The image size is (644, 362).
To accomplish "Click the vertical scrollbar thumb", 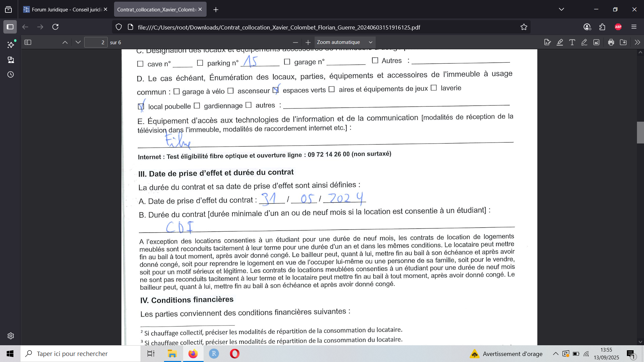I will 640,132.
